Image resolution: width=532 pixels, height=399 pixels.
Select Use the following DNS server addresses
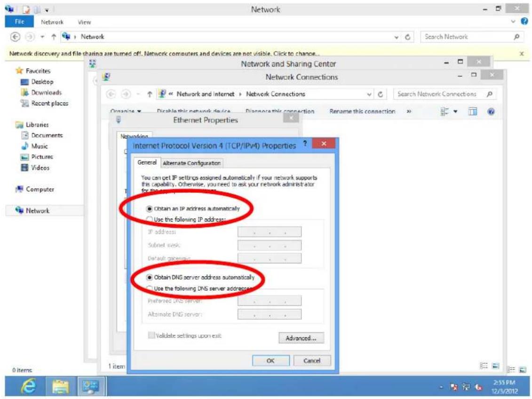(199, 288)
